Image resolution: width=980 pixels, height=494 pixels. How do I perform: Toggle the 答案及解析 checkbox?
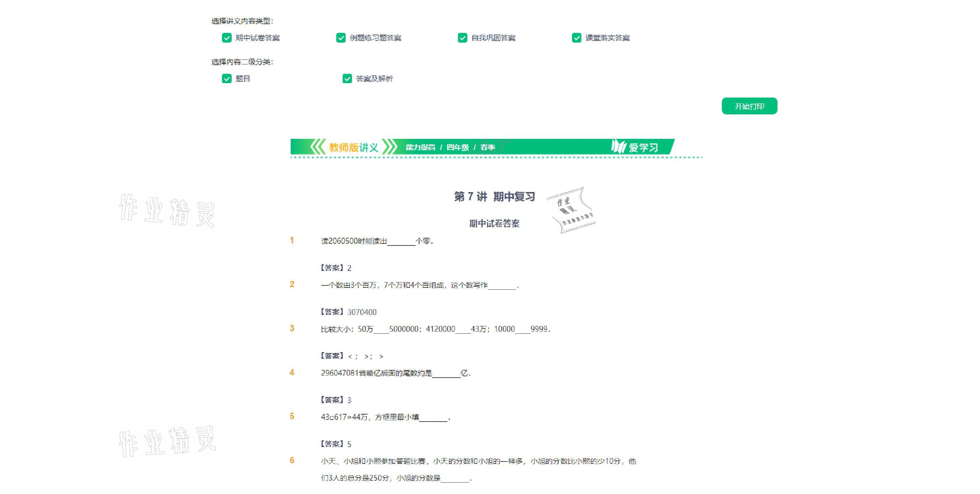pyautogui.click(x=347, y=79)
